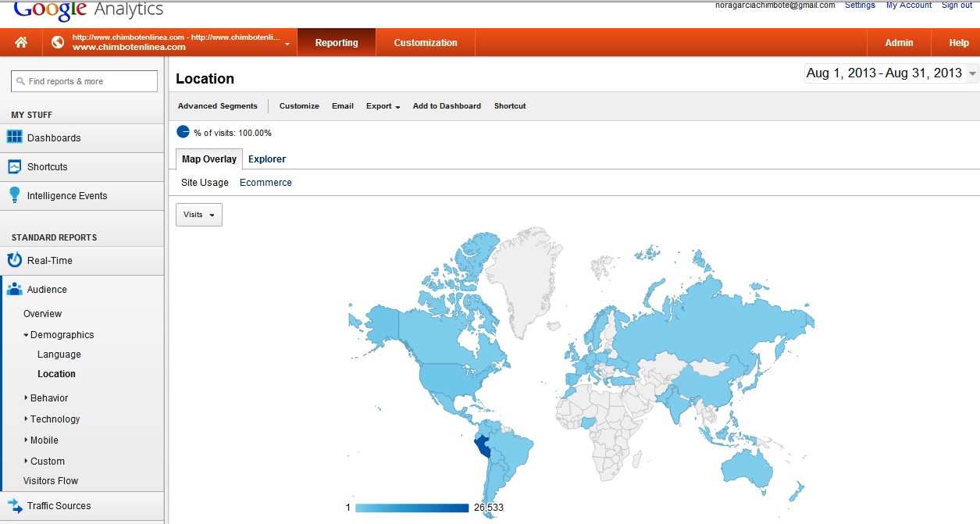
Task: Click the Real-Time label in sidebar
Action: click(50, 260)
